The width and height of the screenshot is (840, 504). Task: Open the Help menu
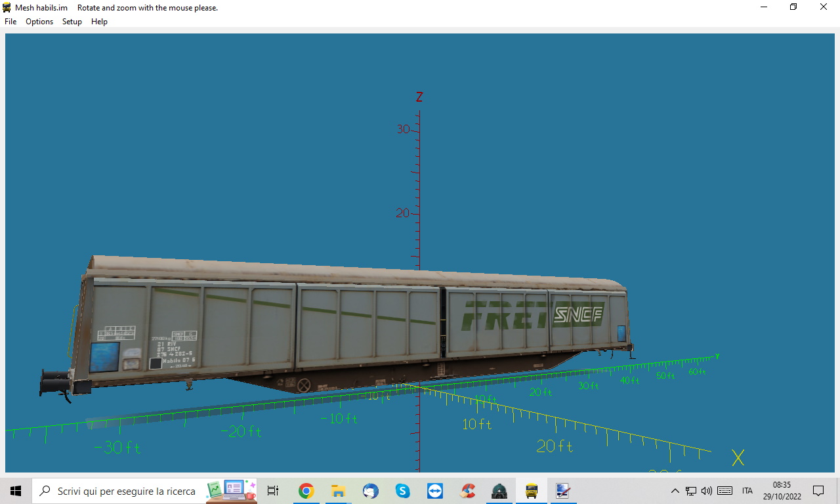(99, 22)
